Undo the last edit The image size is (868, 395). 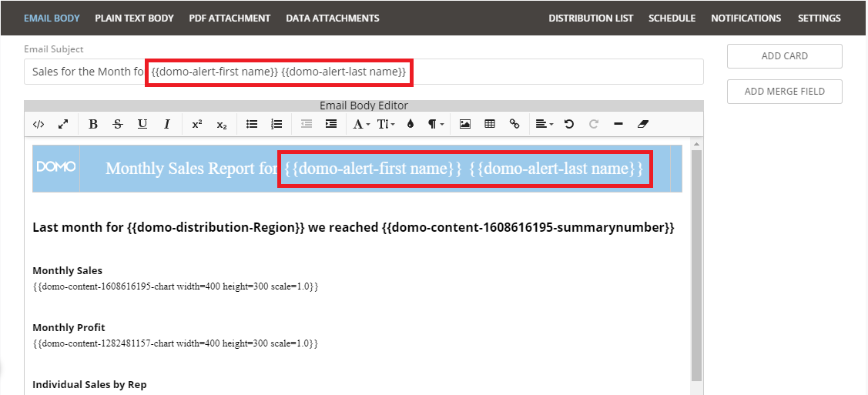(568, 125)
